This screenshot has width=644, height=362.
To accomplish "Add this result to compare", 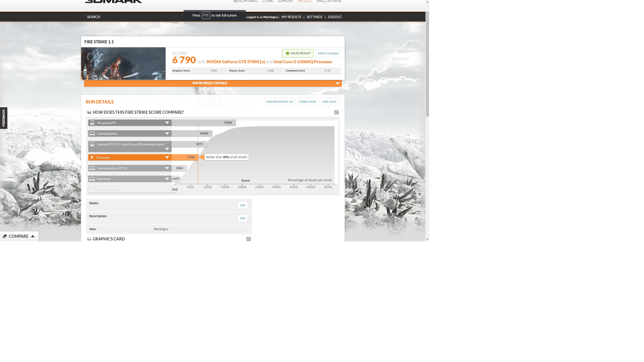I will coord(328,53).
